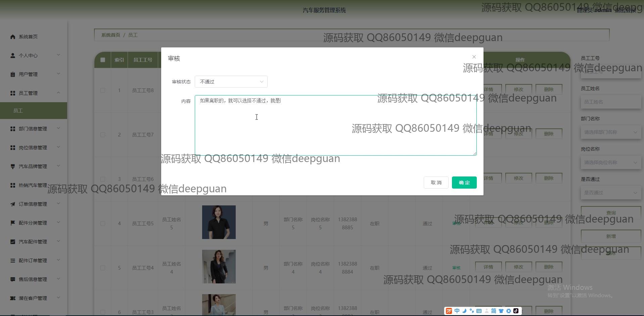Click the list icon beside 配件订单管理

(x=13, y=261)
